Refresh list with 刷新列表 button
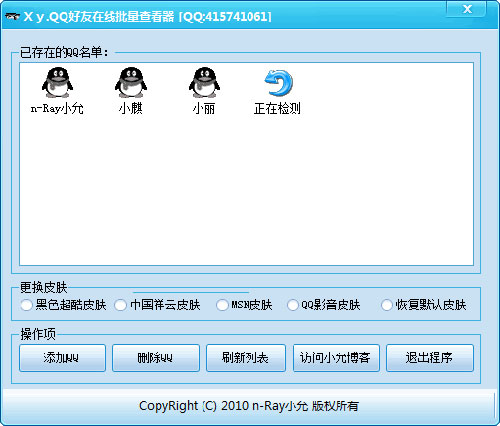This screenshot has height=426, width=500. (x=246, y=358)
